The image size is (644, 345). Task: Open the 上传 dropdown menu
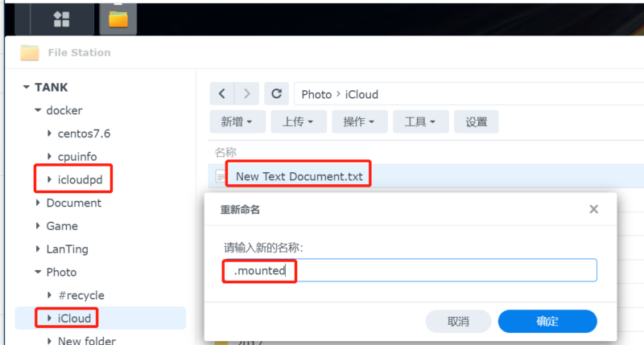(x=299, y=121)
